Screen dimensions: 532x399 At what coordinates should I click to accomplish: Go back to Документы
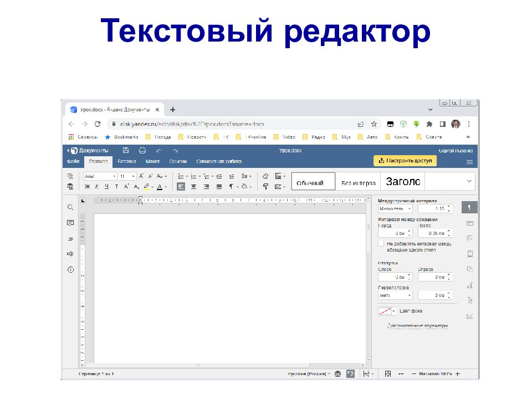[88, 150]
